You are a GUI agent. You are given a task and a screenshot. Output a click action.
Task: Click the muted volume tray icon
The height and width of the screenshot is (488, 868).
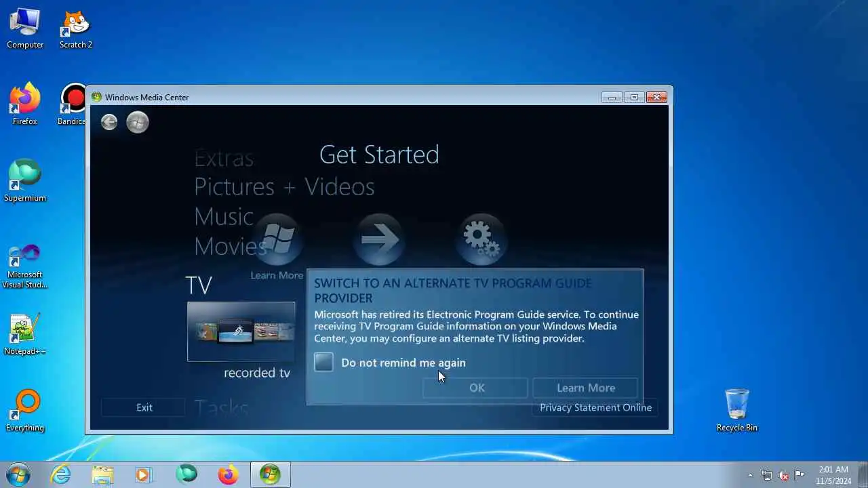(783, 475)
